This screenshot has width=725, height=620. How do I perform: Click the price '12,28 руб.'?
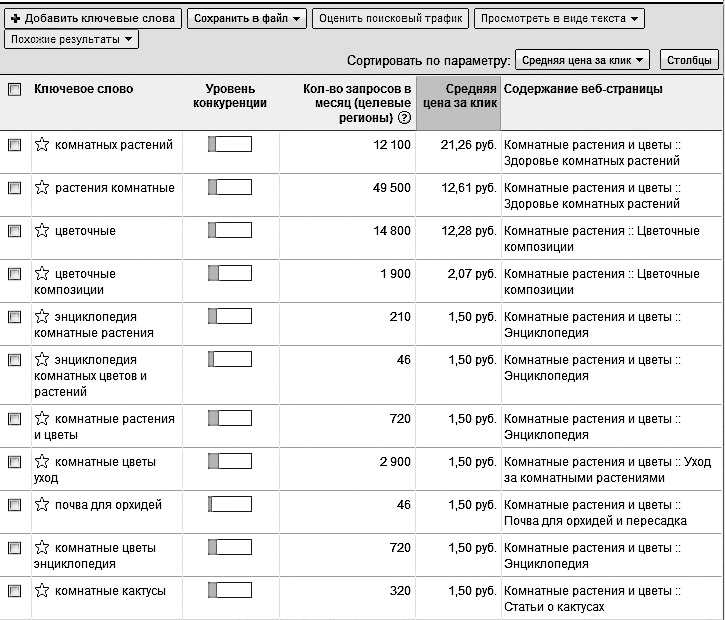[469, 231]
